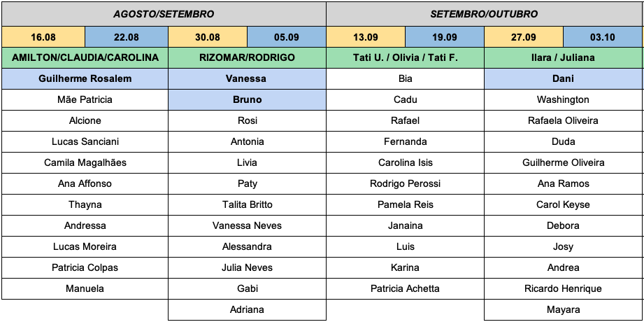This screenshot has height=322, width=644.
Task: Select the RIZOMAR/RODRIGO group header
Action: coord(248,57)
